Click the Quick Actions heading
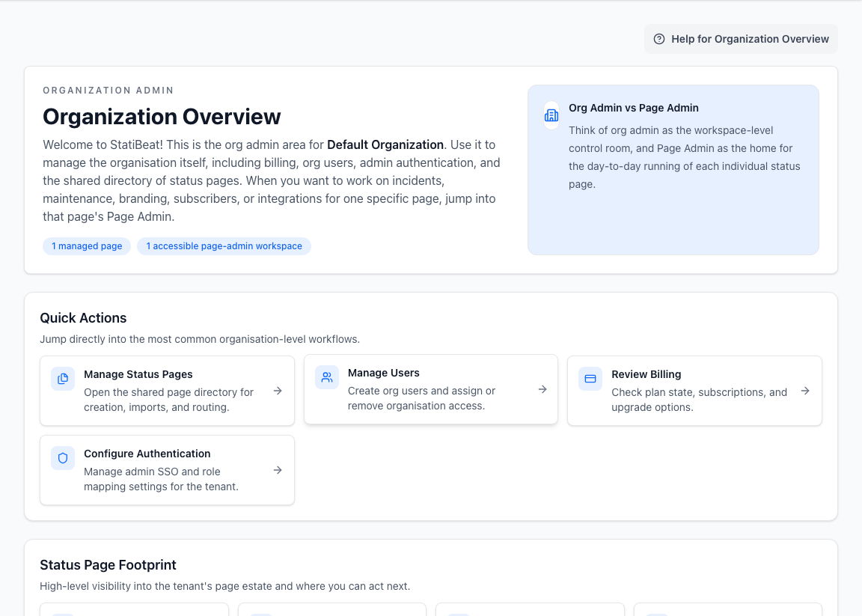This screenshot has height=616, width=862. point(83,318)
